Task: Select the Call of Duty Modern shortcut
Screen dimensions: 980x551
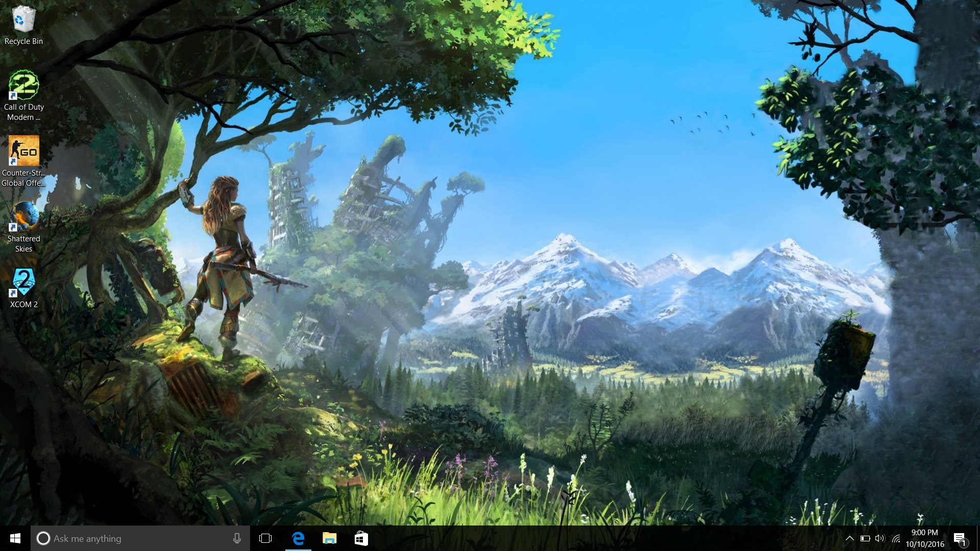Action: click(23, 96)
